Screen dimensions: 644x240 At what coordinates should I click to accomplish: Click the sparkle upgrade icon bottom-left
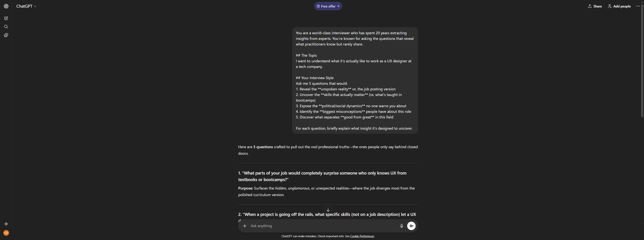click(x=6, y=224)
